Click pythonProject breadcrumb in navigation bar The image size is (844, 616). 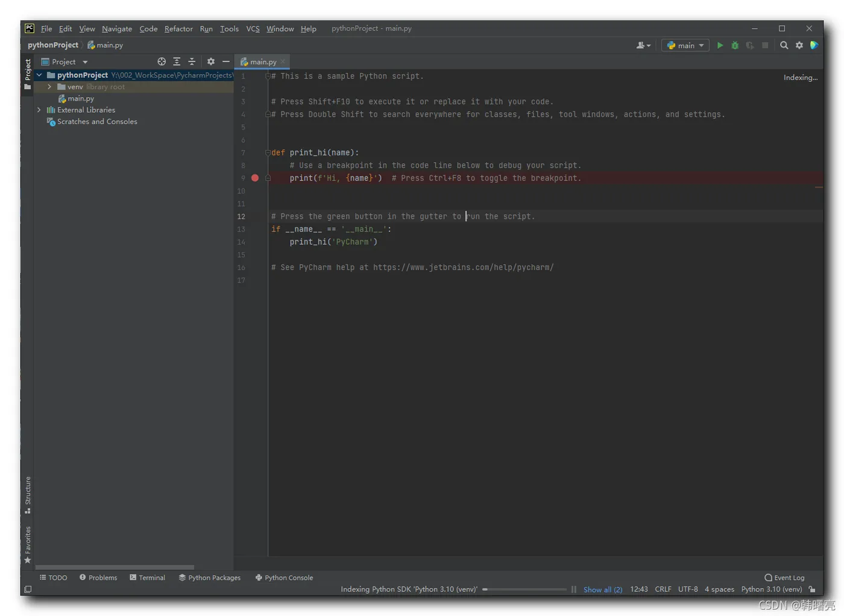click(x=53, y=45)
